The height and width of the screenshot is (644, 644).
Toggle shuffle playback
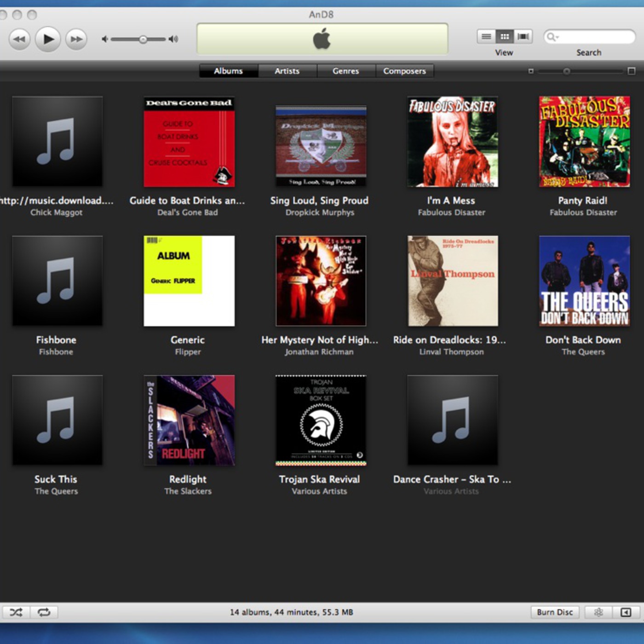[x=16, y=612]
